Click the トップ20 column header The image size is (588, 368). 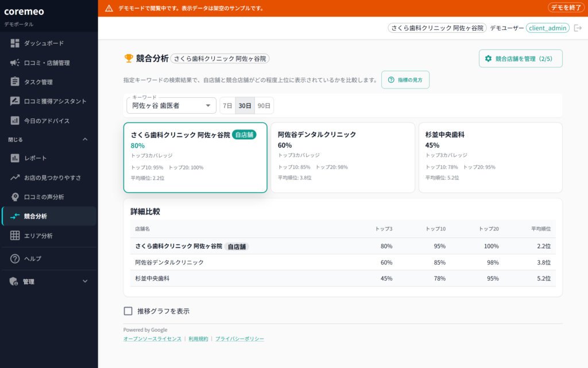489,229
